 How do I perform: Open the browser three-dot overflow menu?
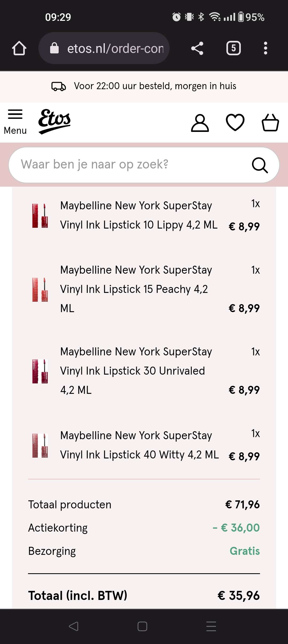coord(265,48)
